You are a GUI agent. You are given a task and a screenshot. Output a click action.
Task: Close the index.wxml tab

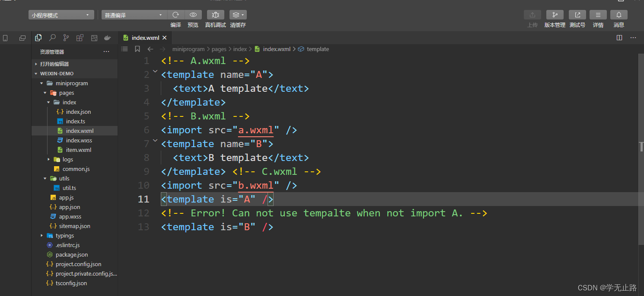coord(165,38)
